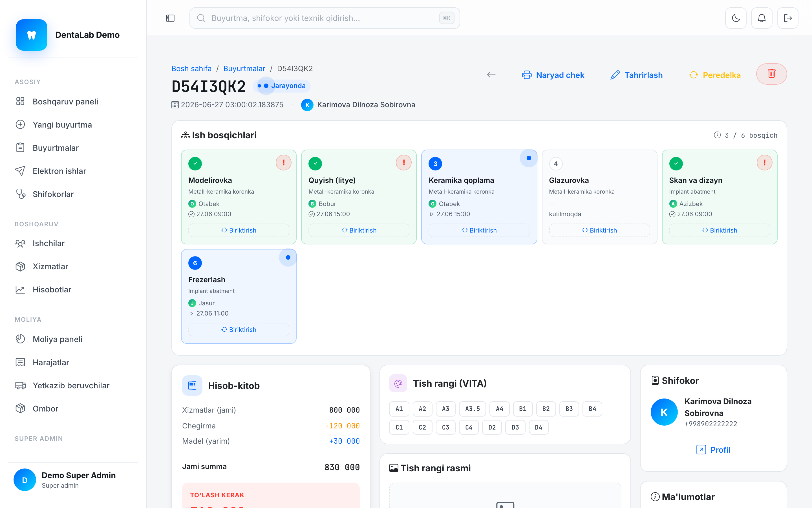Click Biriktirish on Keramika qoplama stage

click(479, 230)
